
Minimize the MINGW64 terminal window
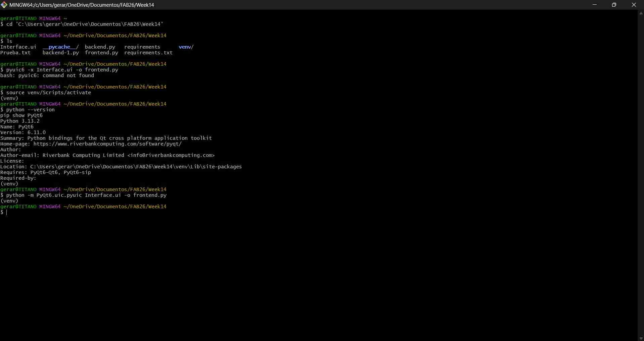pyautogui.click(x=595, y=5)
